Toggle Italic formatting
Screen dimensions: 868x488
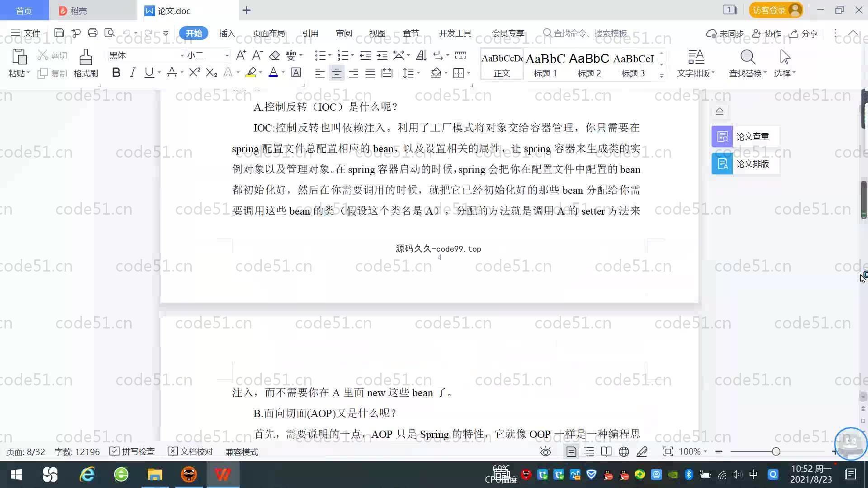pyautogui.click(x=132, y=72)
